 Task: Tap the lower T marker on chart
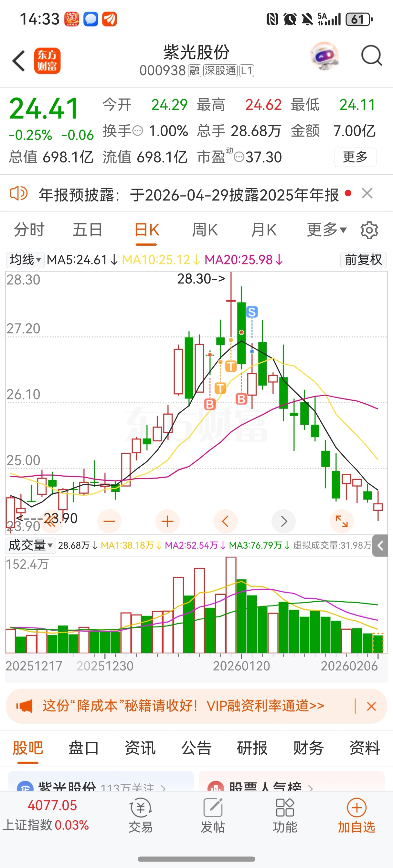pyautogui.click(x=220, y=388)
